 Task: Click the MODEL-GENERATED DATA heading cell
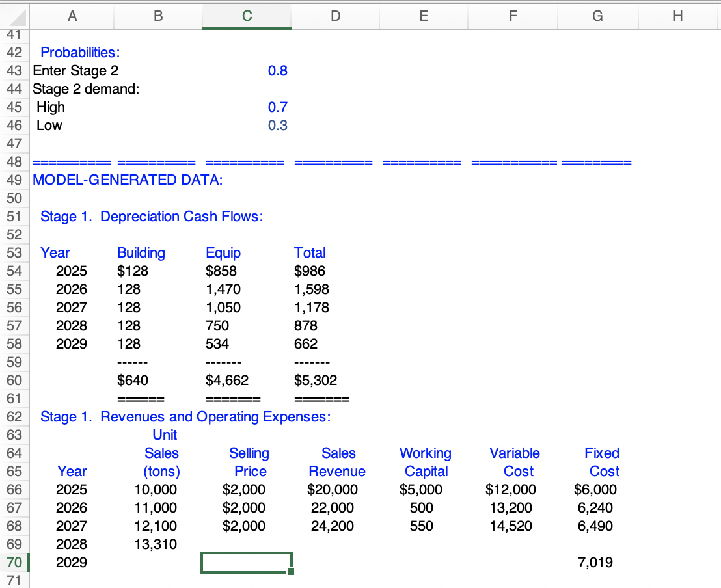pos(72,180)
